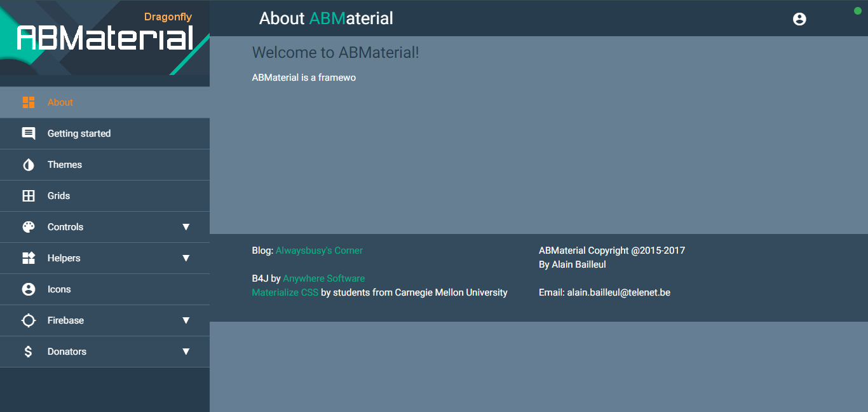Click the ABMaterial Dragonfly logo banner
The image size is (868, 412).
click(105, 38)
